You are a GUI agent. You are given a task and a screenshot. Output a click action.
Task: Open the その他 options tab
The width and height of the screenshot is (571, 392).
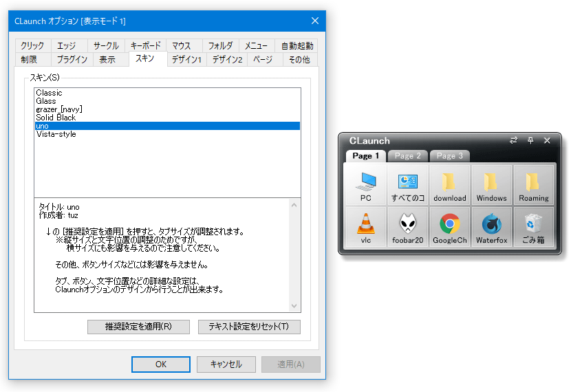point(299,60)
